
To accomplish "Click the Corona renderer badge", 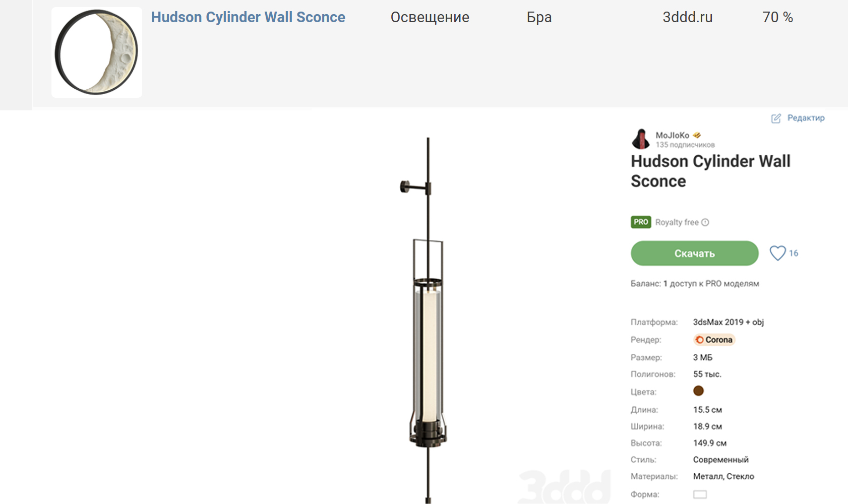I will coord(714,340).
